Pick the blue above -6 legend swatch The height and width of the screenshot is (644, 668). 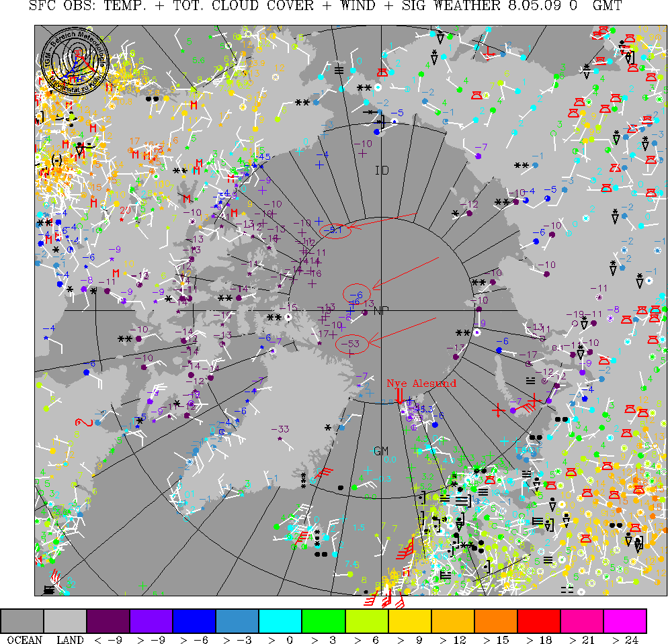click(x=194, y=620)
